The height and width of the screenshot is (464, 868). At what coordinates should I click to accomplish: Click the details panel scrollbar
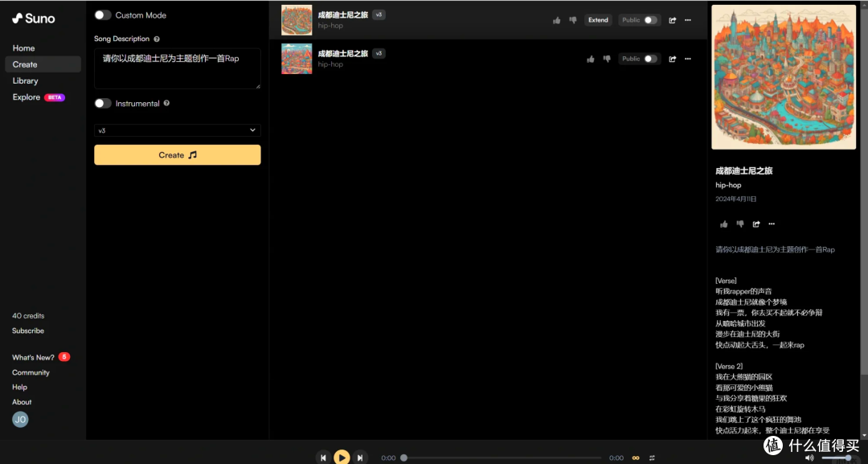point(866,221)
